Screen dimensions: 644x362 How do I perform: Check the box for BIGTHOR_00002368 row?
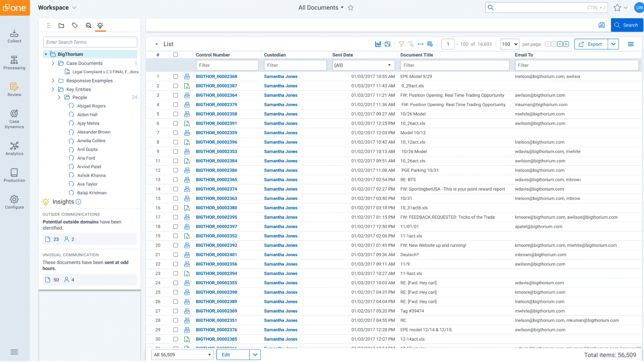175,76
